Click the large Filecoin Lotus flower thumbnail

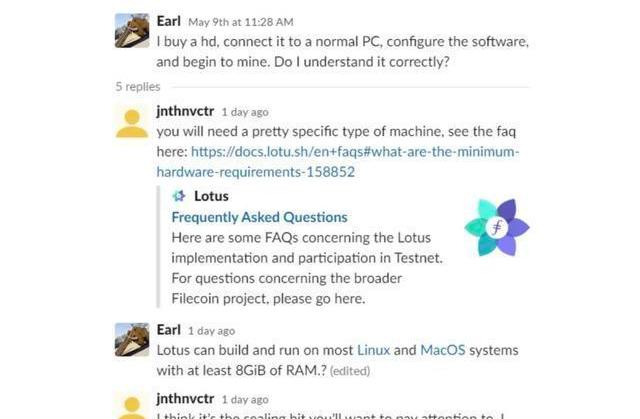point(497,227)
